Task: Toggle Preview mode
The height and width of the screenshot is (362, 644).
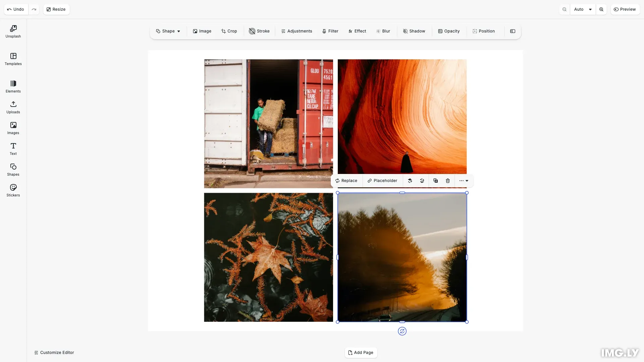Action: coord(625,9)
